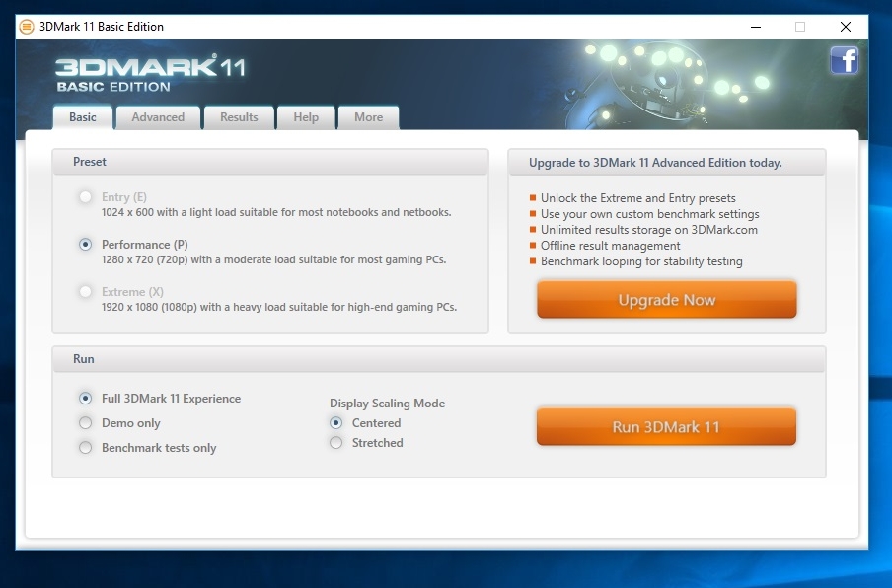Click the '1024 x 600' Entry description text
The height and width of the screenshot is (588, 892).
pyautogui.click(x=276, y=213)
